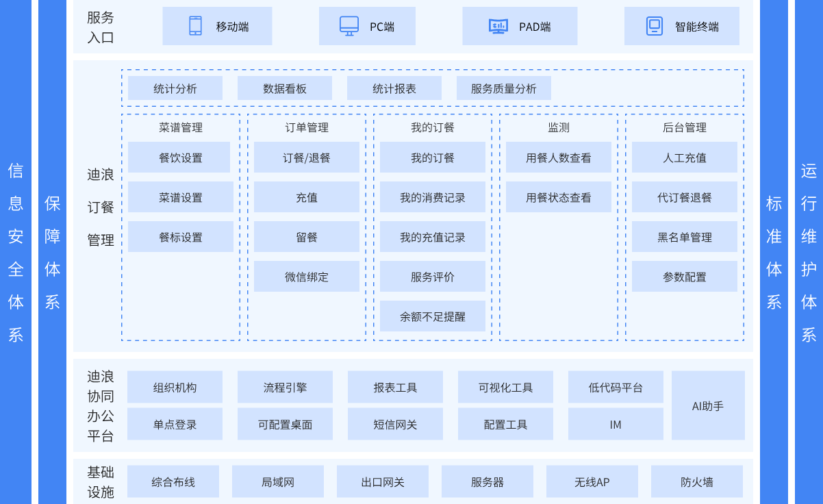
Task: Select 餐饮设置 under 菜谱管理
Action: click(x=181, y=157)
